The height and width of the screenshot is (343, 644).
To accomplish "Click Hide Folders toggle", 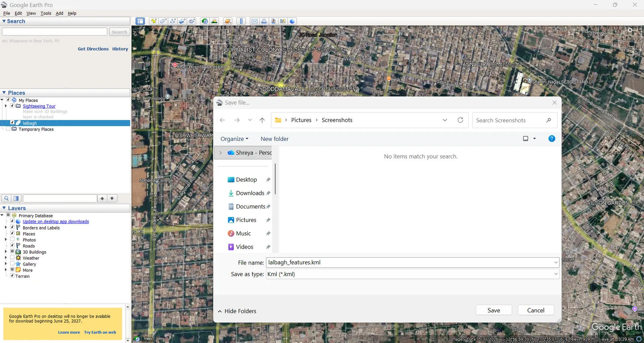I will [x=237, y=311].
